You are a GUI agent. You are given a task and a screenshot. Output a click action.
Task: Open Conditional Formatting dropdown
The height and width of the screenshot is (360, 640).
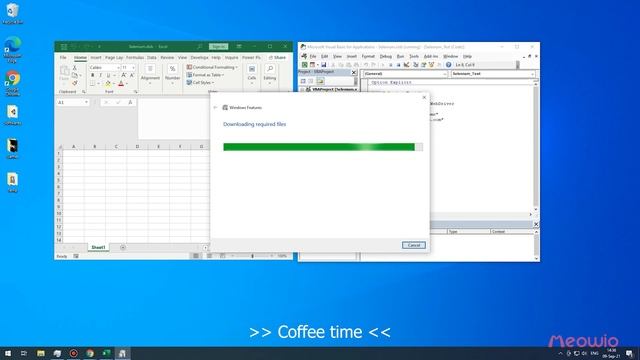[212, 67]
